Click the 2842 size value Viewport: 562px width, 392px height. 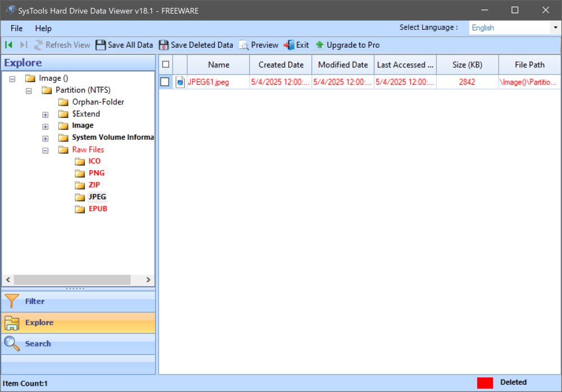point(467,82)
